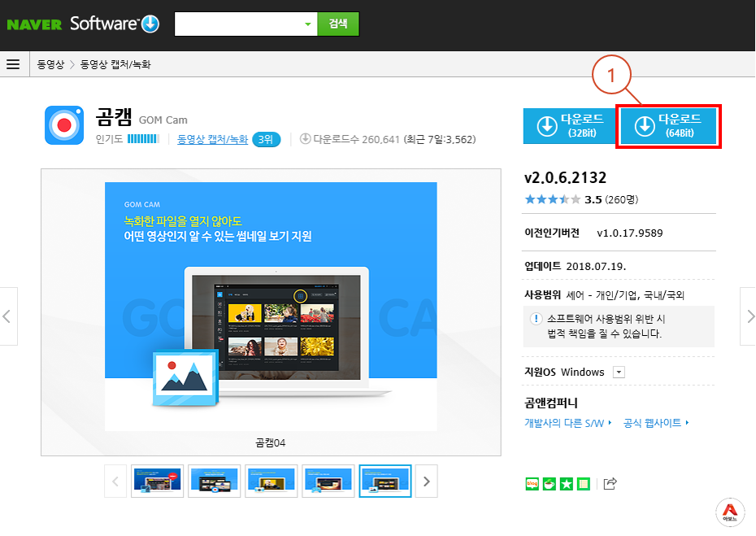
Task: Click the exclamation notice icon
Action: click(x=536, y=319)
